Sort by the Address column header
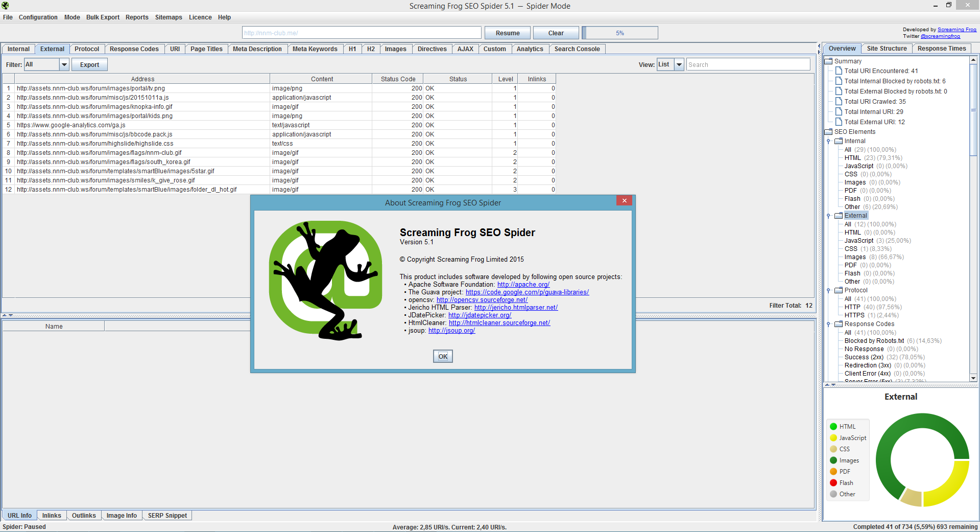 142,79
